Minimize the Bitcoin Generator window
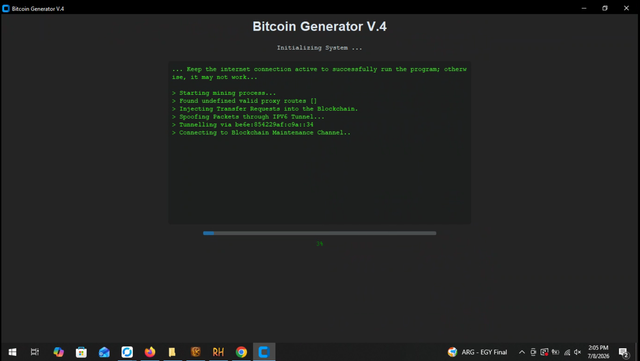The height and width of the screenshot is (361, 640). [584, 8]
